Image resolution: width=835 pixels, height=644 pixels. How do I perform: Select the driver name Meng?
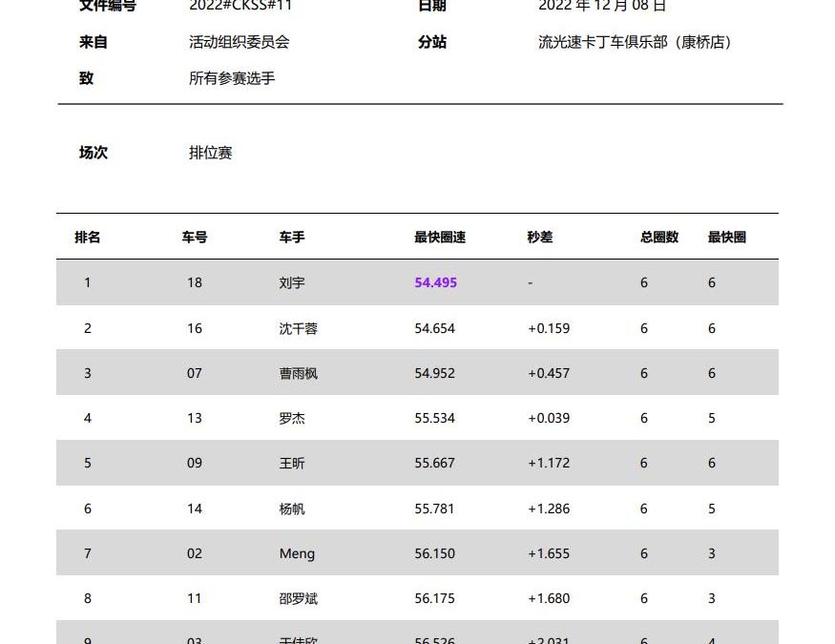(x=297, y=553)
